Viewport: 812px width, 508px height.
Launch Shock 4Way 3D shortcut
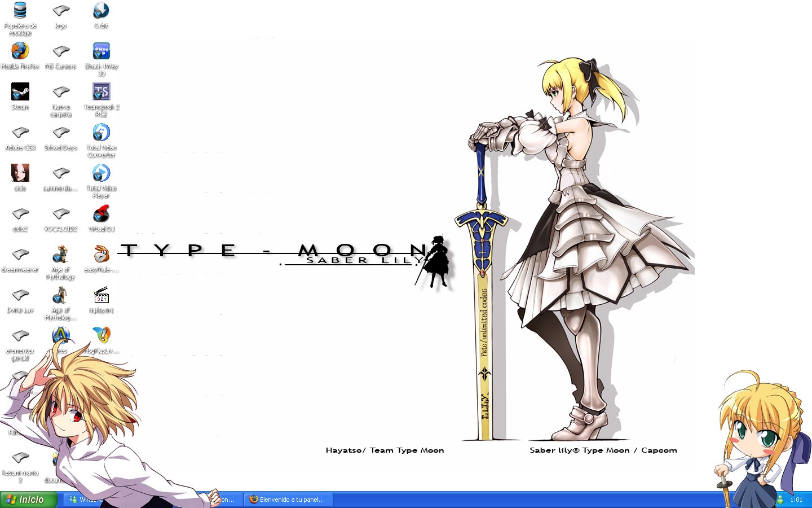pos(101,59)
